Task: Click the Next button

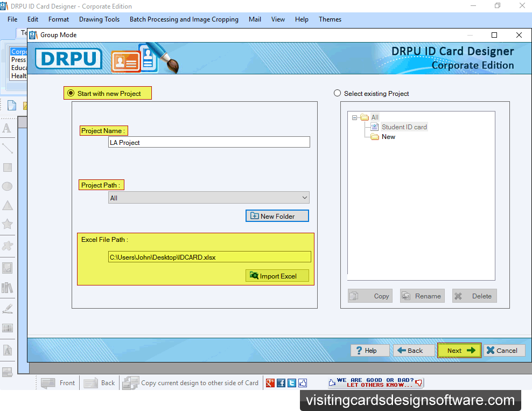Action: pos(459,350)
